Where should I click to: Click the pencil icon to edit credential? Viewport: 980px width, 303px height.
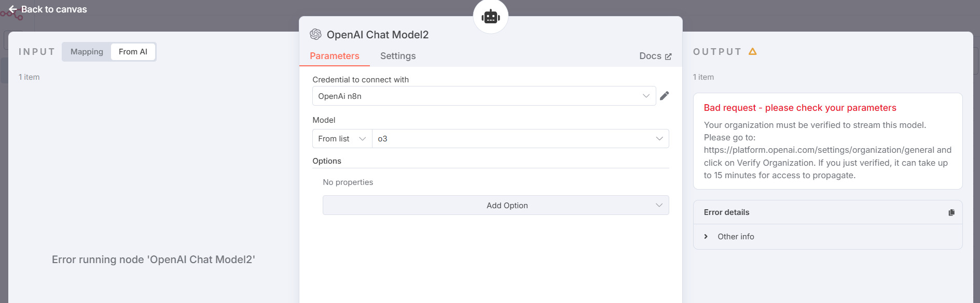point(664,96)
